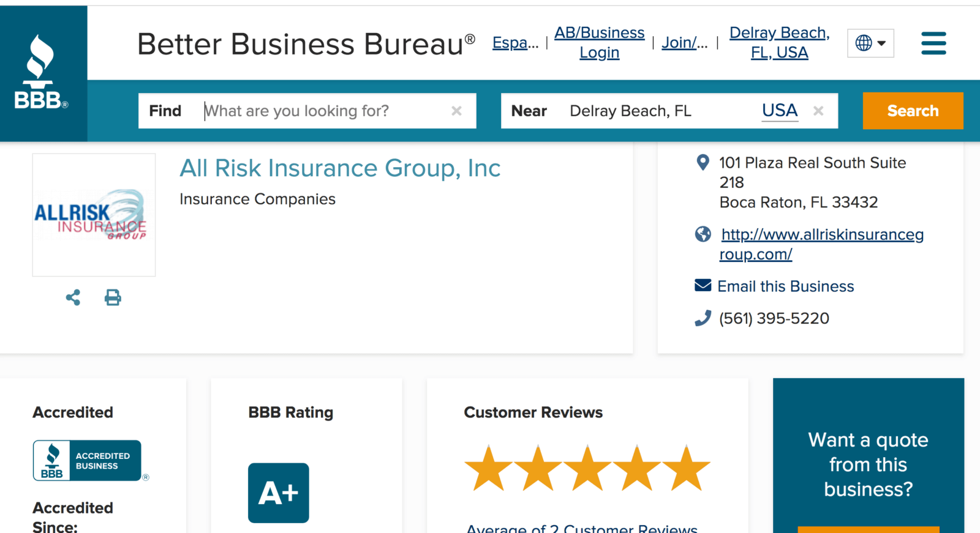Focus the 'What are you looking for?' field

(325, 111)
